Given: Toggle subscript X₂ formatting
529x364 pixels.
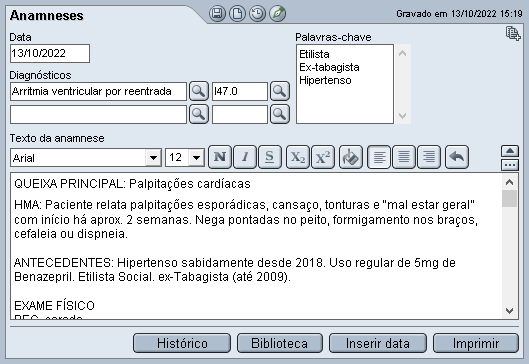Looking at the screenshot, I should 298,157.
